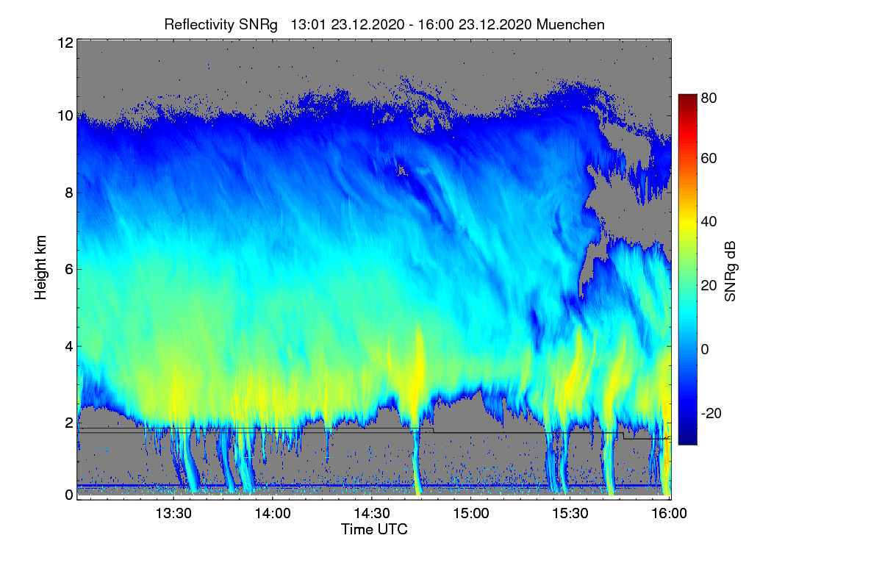Image resolution: width=882 pixels, height=588 pixels.
Task: Click the colorbar value label 60
Action: click(x=709, y=159)
